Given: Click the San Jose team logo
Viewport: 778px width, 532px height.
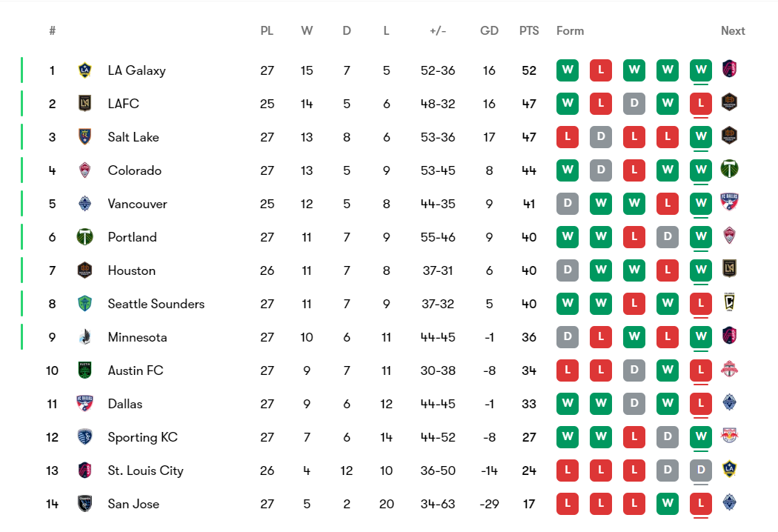Looking at the screenshot, I should (84, 504).
